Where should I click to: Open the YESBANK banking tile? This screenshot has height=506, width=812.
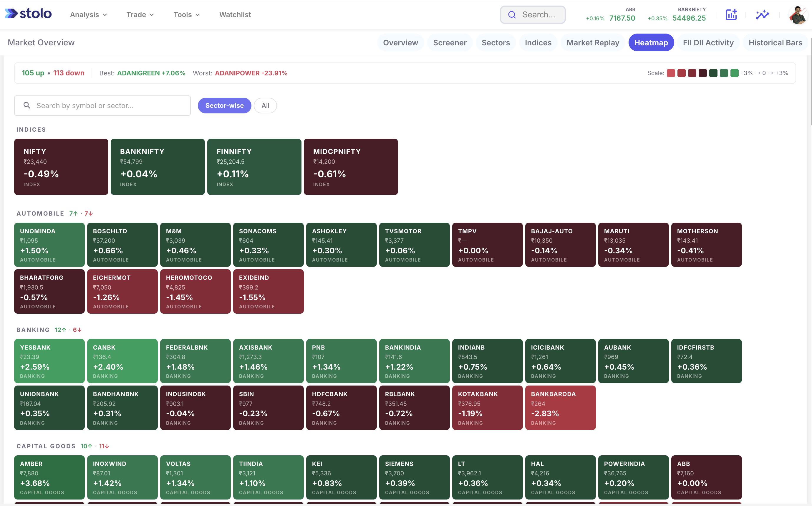(x=49, y=361)
